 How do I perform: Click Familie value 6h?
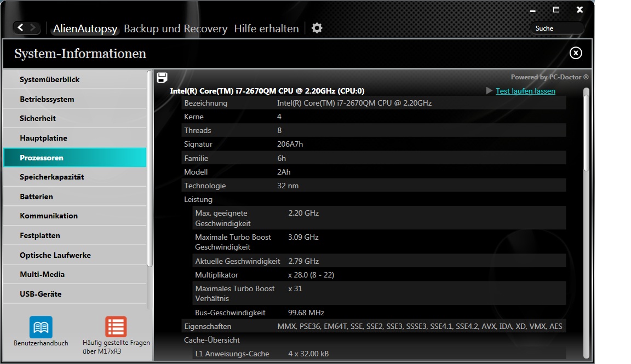click(282, 158)
